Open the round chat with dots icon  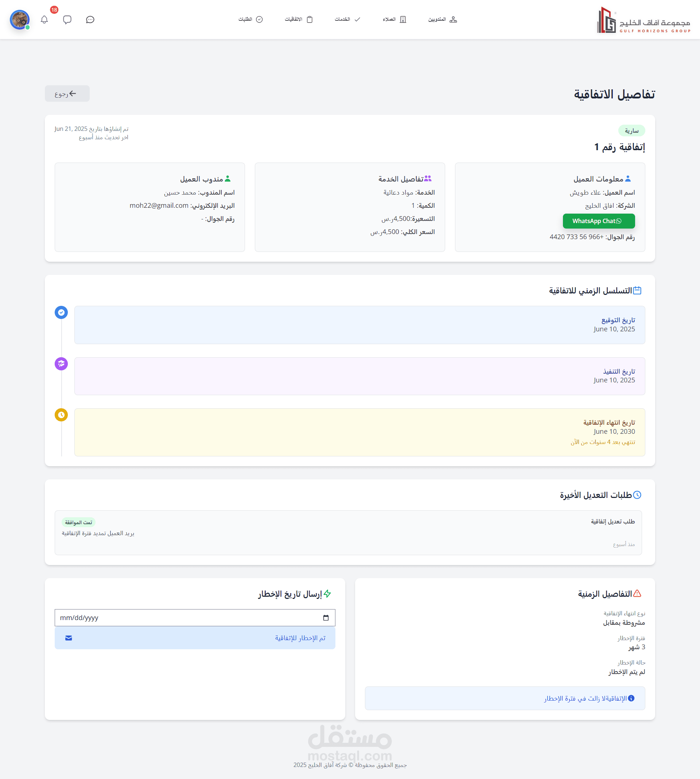[x=90, y=20]
